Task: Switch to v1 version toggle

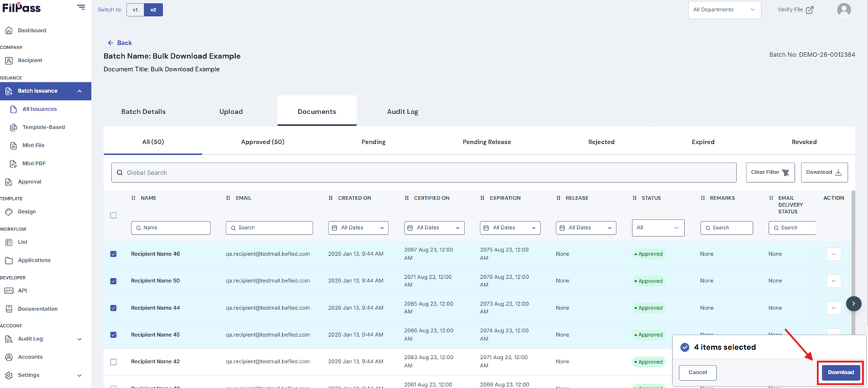Action: click(135, 10)
